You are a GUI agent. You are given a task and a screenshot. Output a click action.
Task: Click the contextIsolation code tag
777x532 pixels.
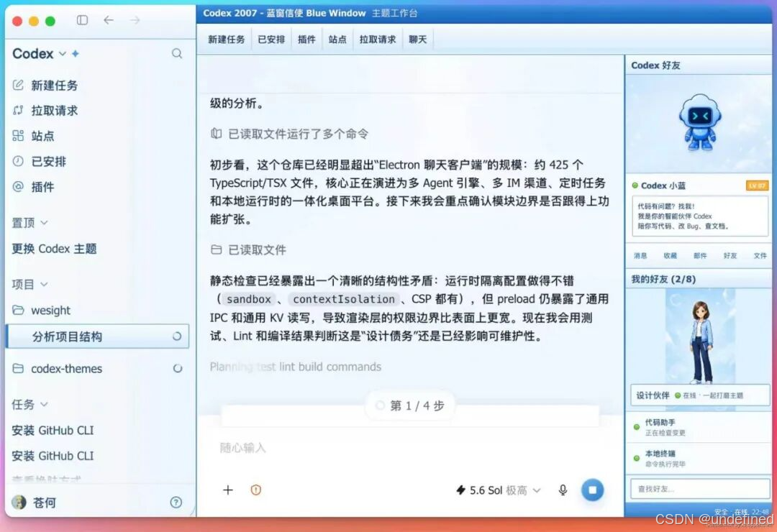pyautogui.click(x=343, y=299)
